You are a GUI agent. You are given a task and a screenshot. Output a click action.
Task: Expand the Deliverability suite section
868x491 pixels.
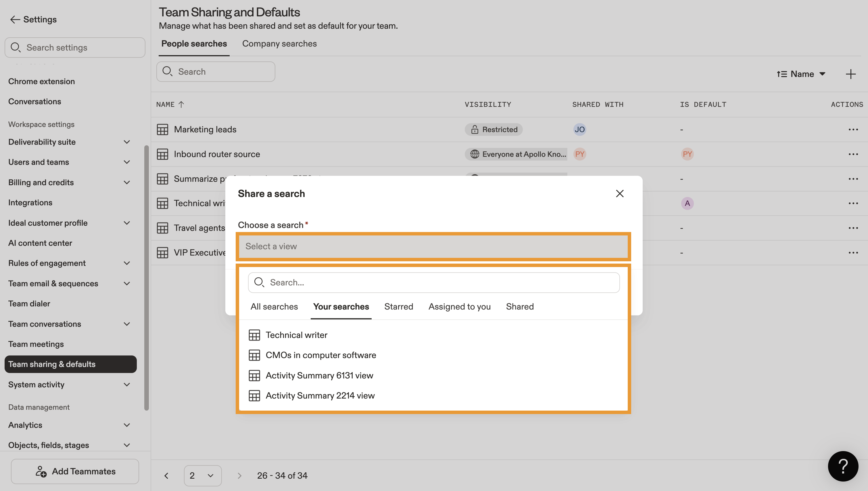(x=127, y=142)
